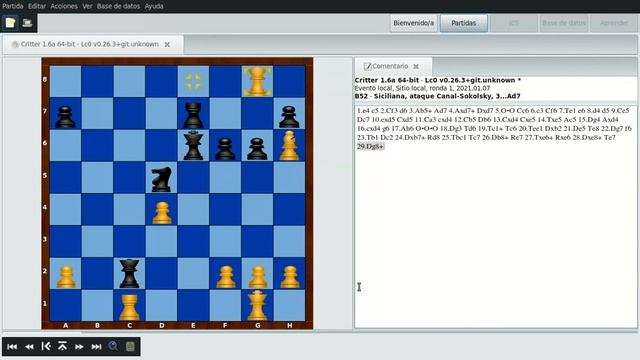Click the ICS button
Viewport: 640px width, 360px height.
point(514,23)
